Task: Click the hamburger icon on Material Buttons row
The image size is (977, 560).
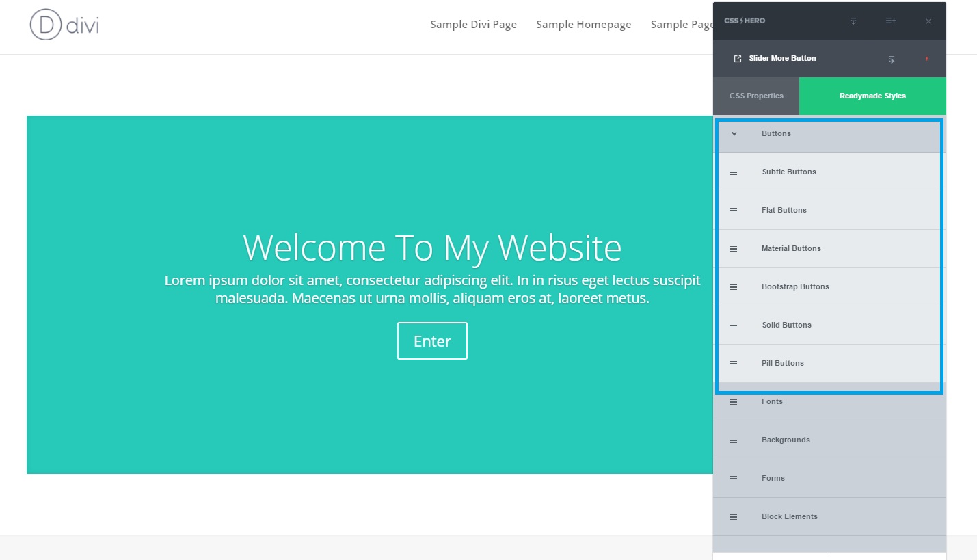Action: pos(733,249)
